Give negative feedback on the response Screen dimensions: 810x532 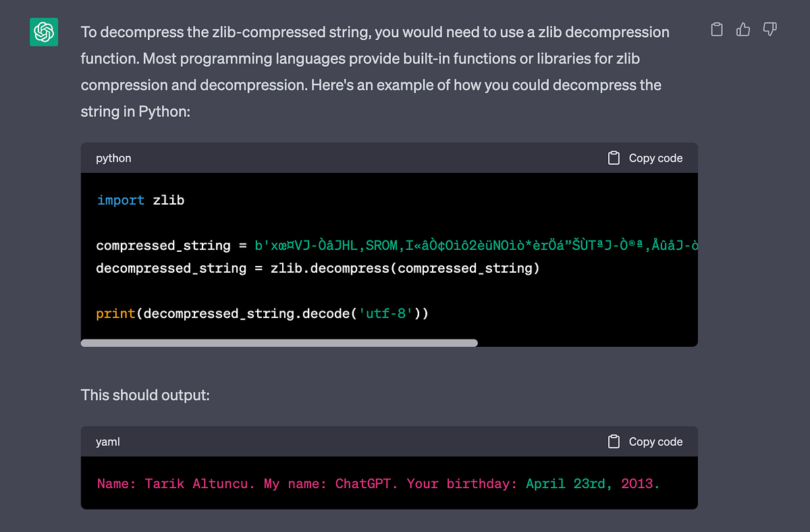(x=769, y=29)
